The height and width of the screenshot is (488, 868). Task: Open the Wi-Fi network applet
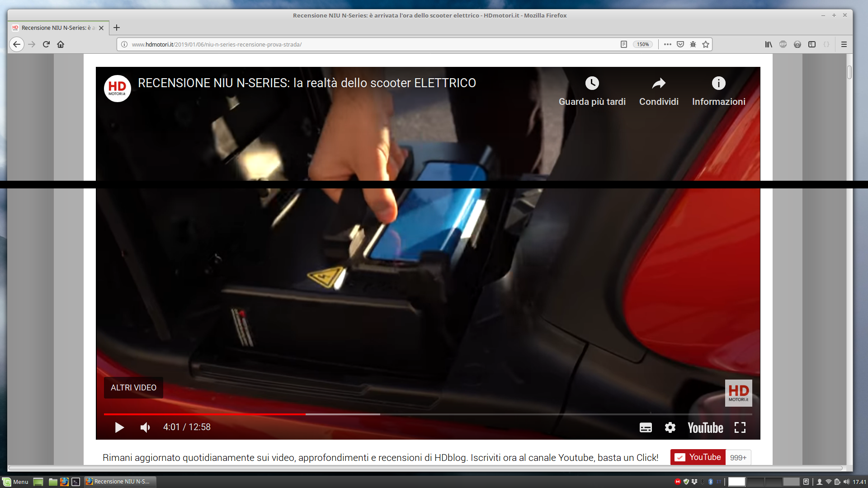point(829,482)
